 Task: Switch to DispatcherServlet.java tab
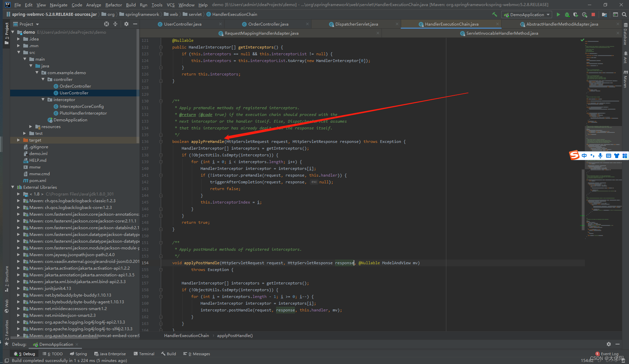(x=356, y=24)
